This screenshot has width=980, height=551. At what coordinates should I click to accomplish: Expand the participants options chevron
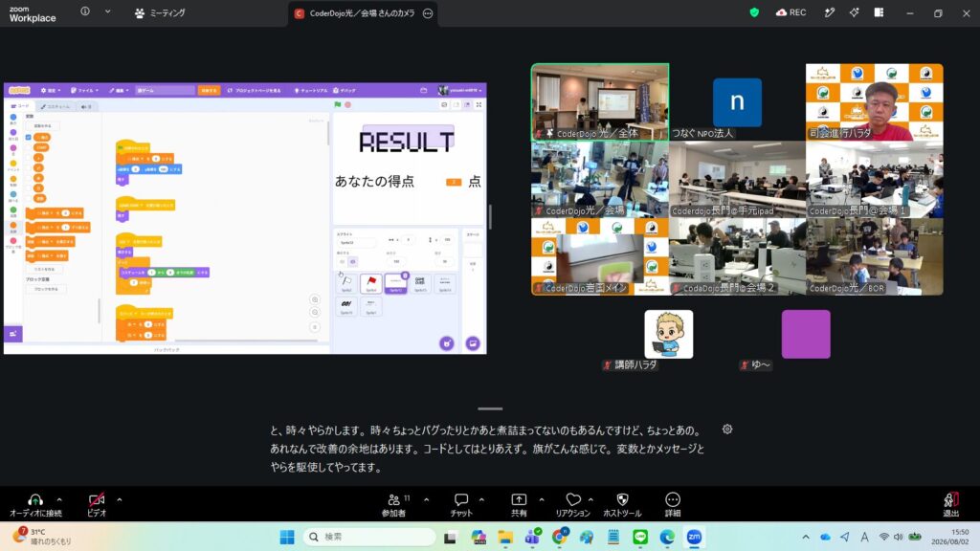(x=426, y=499)
